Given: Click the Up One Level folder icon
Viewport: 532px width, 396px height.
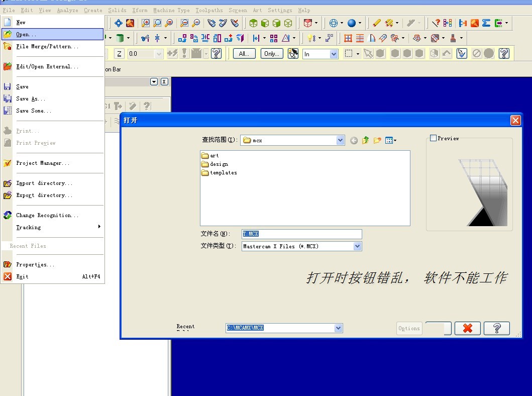Looking at the screenshot, I should click(x=365, y=141).
